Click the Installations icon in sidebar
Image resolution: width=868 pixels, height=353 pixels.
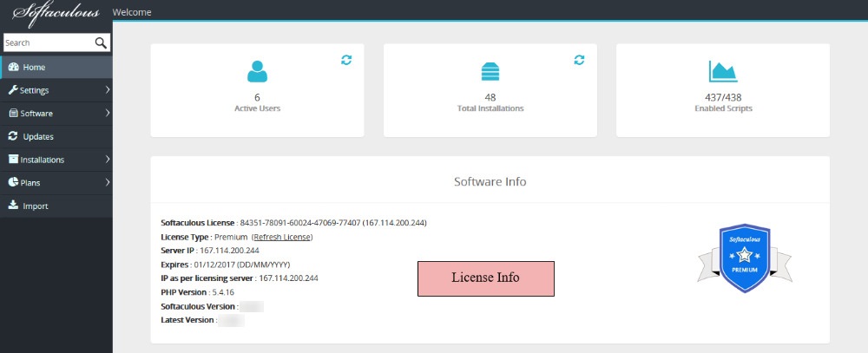pyautogui.click(x=13, y=160)
